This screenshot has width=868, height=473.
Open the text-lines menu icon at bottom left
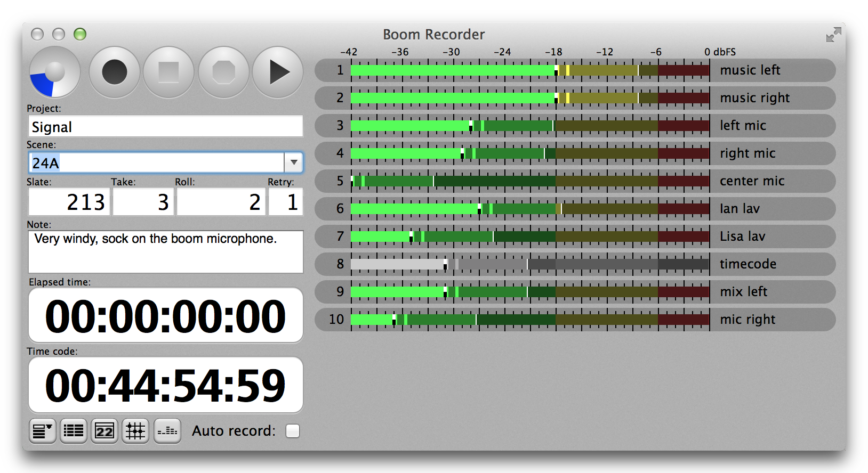42,430
